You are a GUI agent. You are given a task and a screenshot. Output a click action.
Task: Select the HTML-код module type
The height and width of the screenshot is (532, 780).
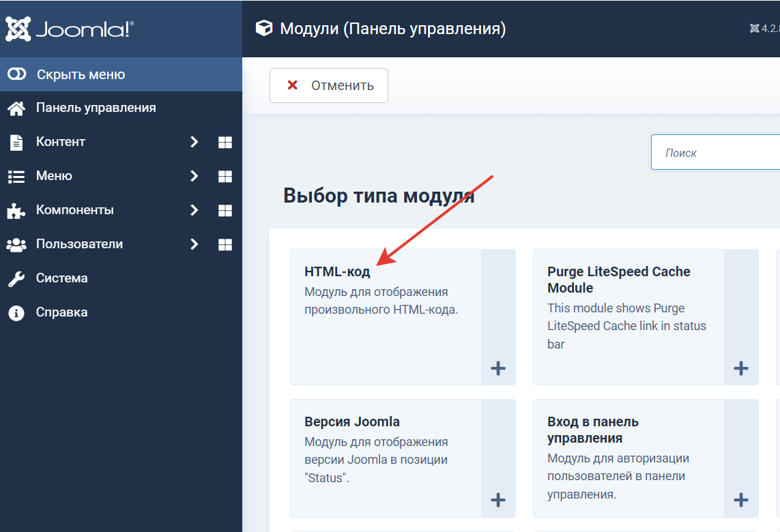pyautogui.click(x=337, y=271)
